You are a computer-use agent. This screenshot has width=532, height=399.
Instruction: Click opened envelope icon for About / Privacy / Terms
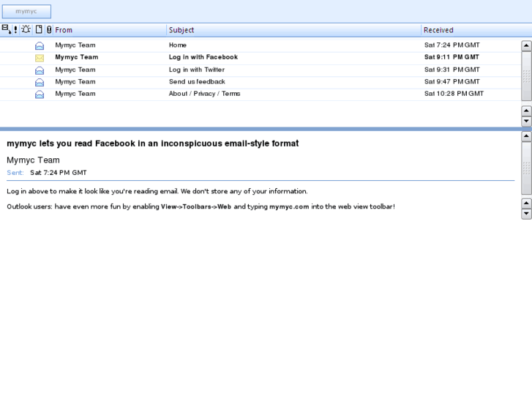pyautogui.click(x=40, y=94)
